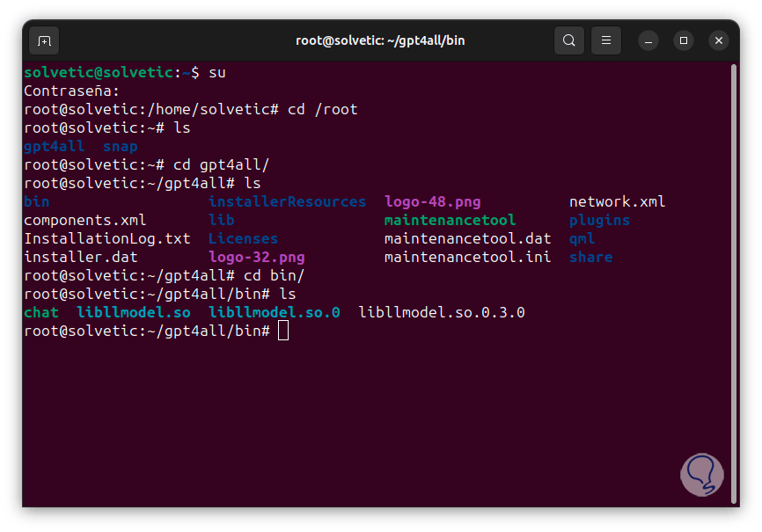Open the terminal hamburger menu
The width and height of the screenshot is (762, 532).
click(x=606, y=40)
